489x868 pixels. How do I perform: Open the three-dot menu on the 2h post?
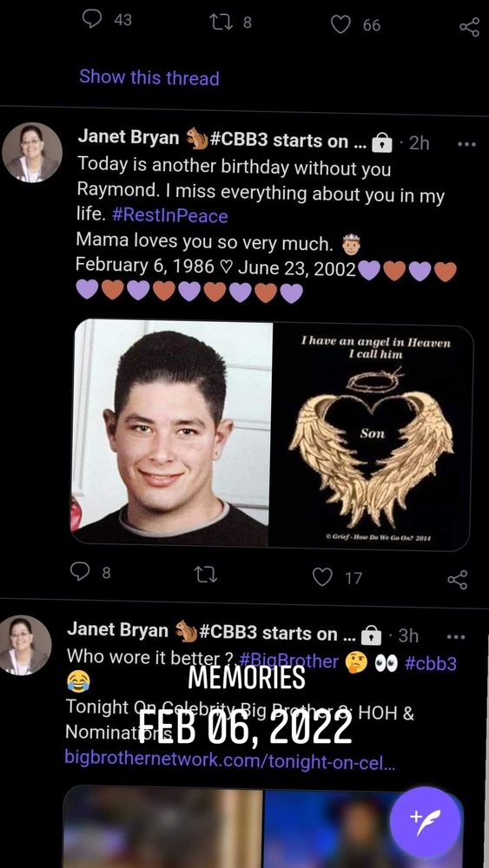pyautogui.click(x=466, y=144)
